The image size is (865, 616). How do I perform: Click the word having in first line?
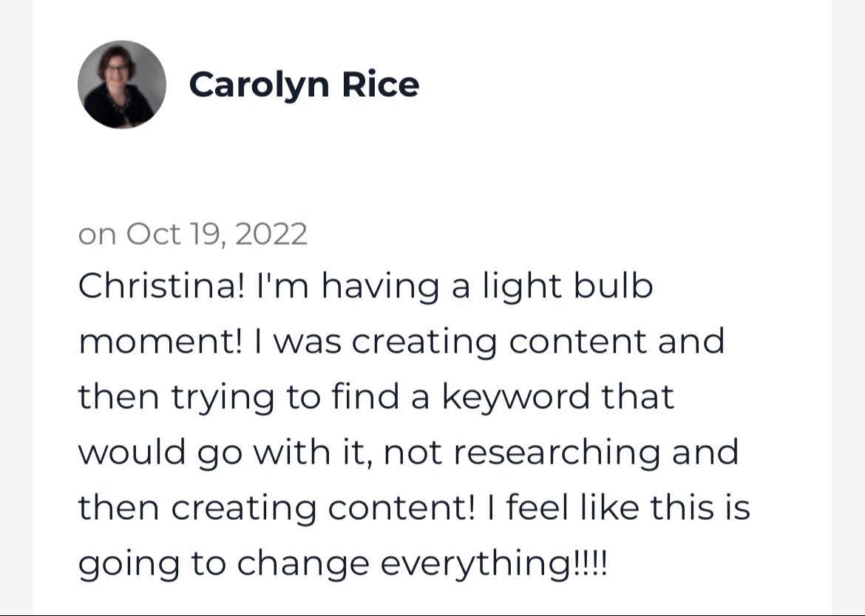pyautogui.click(x=380, y=287)
